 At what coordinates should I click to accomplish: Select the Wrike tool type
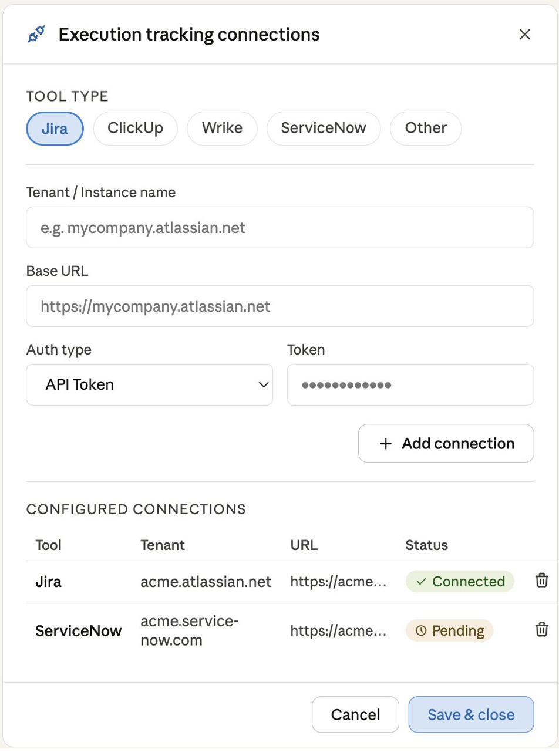(222, 128)
